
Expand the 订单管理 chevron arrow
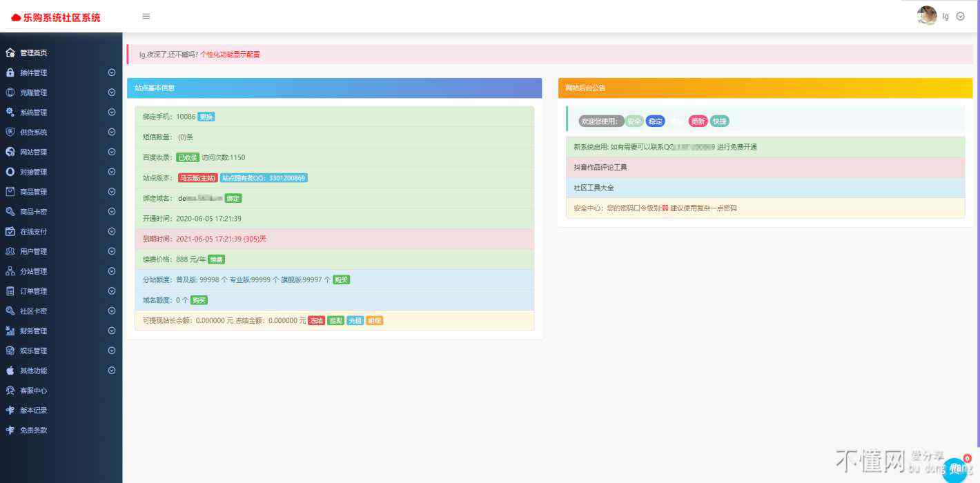coord(111,291)
